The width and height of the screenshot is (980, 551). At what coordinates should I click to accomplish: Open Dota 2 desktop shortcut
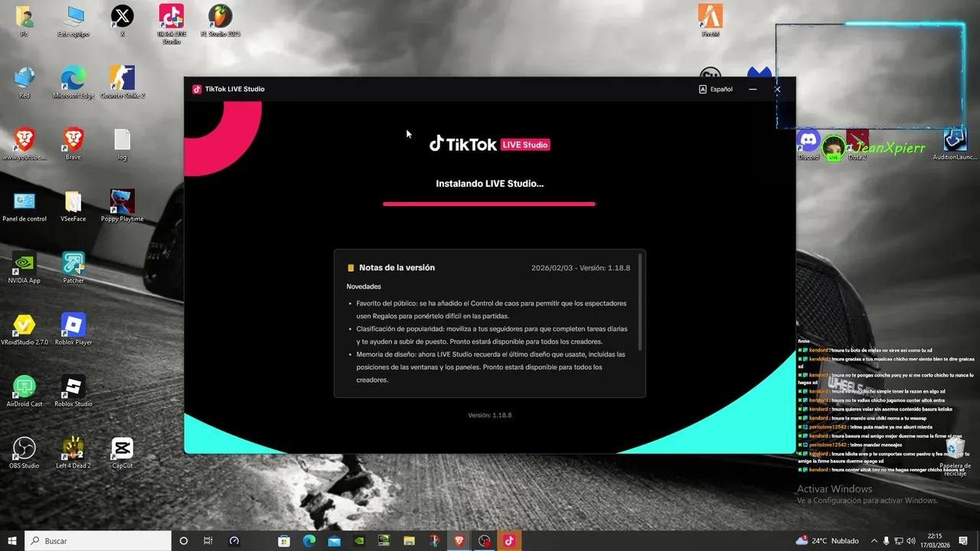click(857, 145)
